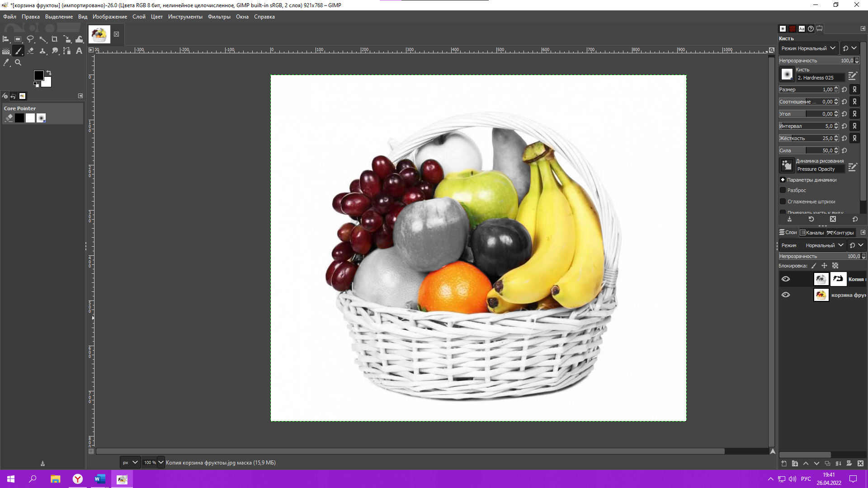
Task: Open the Device Status tab
Action: 5,96
